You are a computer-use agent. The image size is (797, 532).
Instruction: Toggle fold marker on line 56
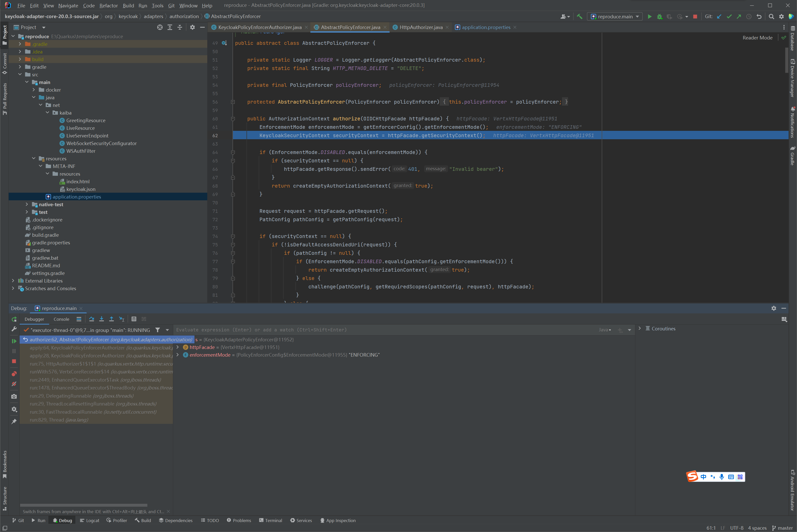click(x=233, y=102)
